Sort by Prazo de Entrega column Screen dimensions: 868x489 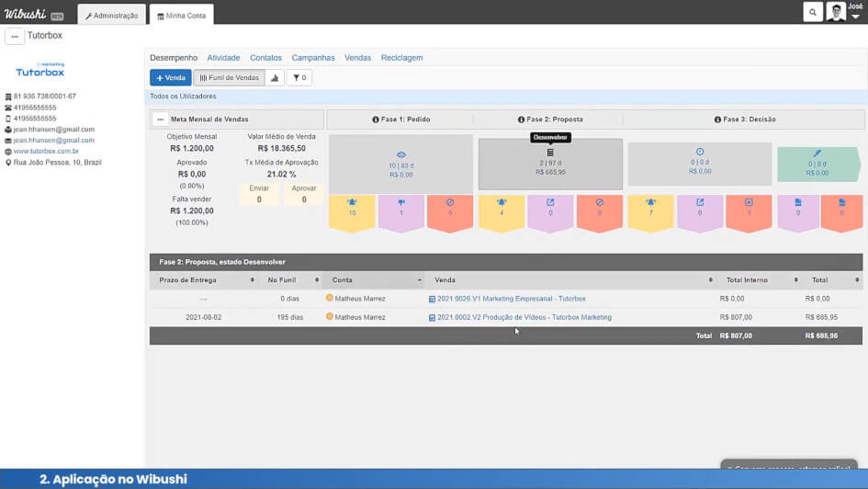pyautogui.click(x=205, y=280)
